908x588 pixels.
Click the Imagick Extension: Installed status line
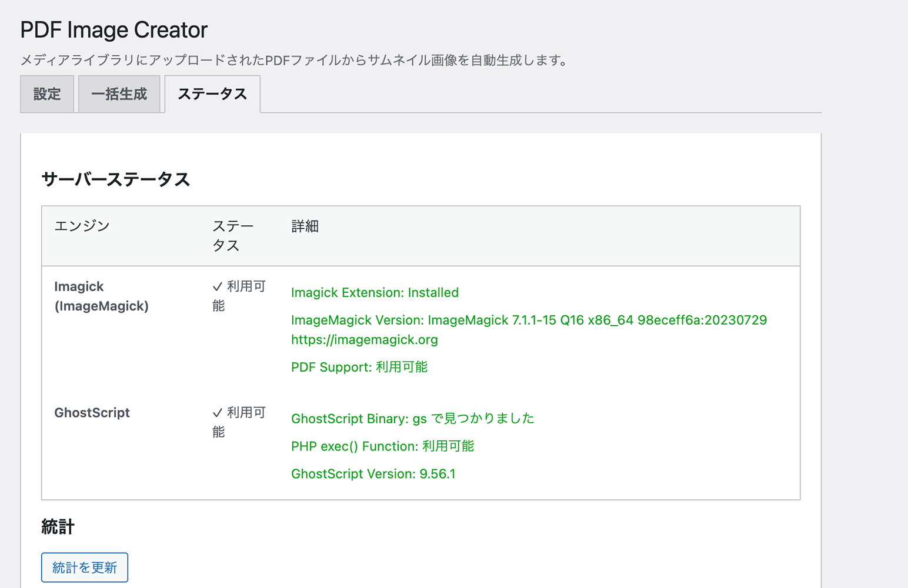coord(375,292)
